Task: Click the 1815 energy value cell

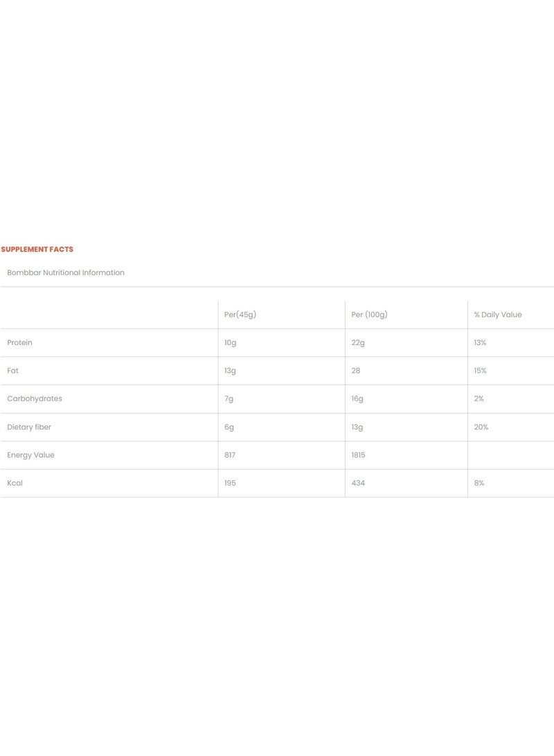Action: click(359, 455)
